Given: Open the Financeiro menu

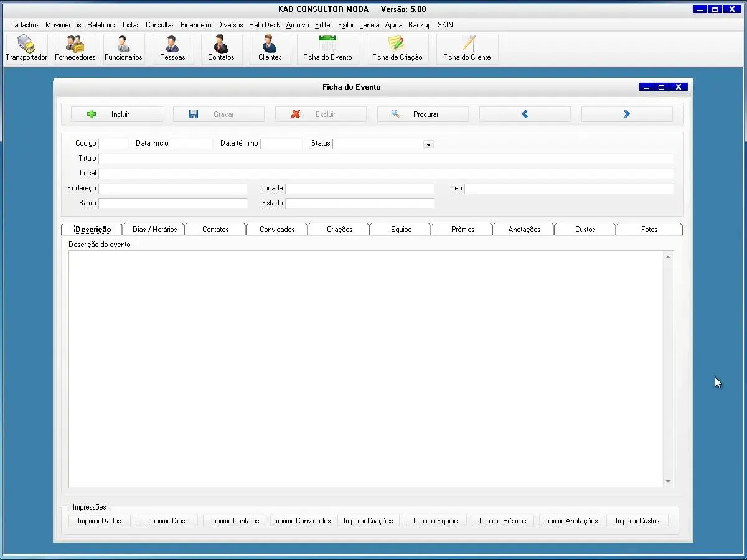Looking at the screenshot, I should (195, 25).
